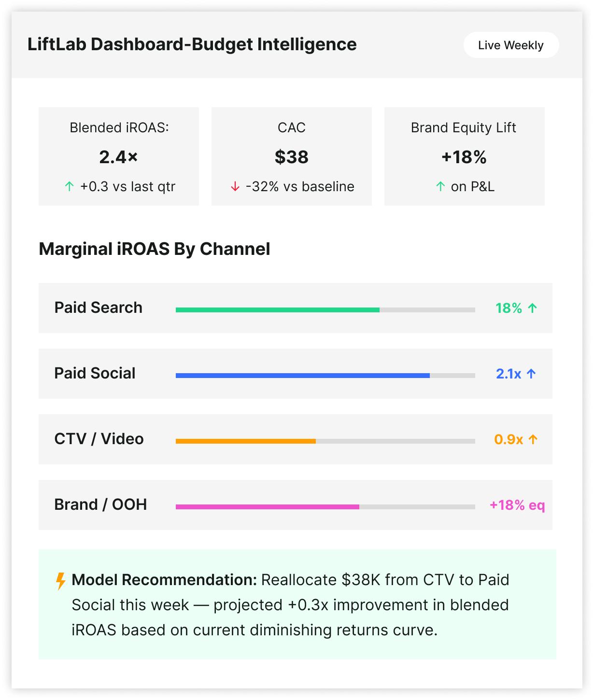The image size is (594, 700).
Task: Click the orange arrow next to CTV 0.9x
Action: 533,439
